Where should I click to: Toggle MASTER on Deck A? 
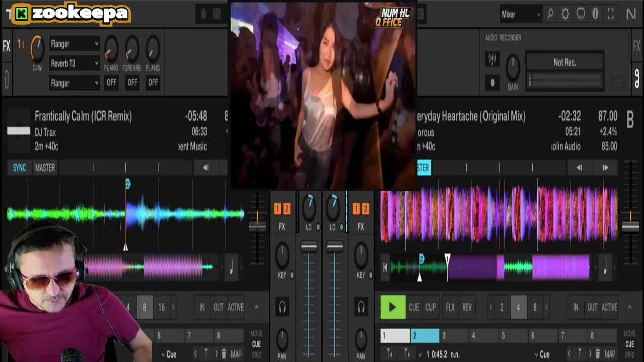click(x=45, y=168)
